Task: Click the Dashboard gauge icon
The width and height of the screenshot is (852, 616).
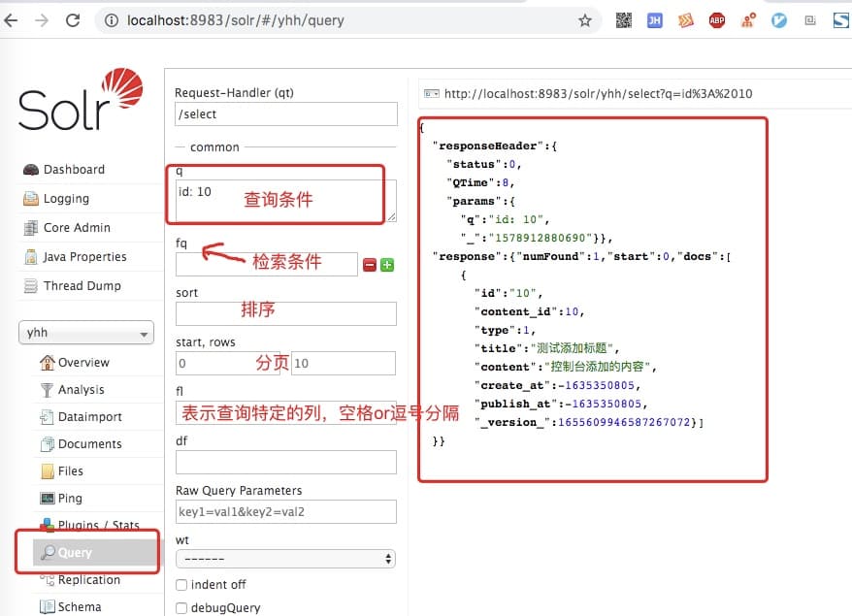Action: [x=31, y=170]
